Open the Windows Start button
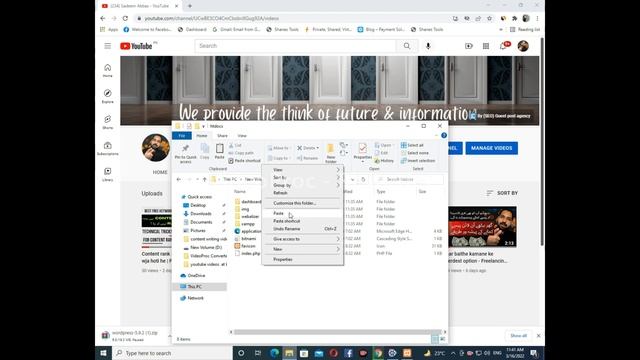The height and width of the screenshot is (360, 640). pos(103,353)
